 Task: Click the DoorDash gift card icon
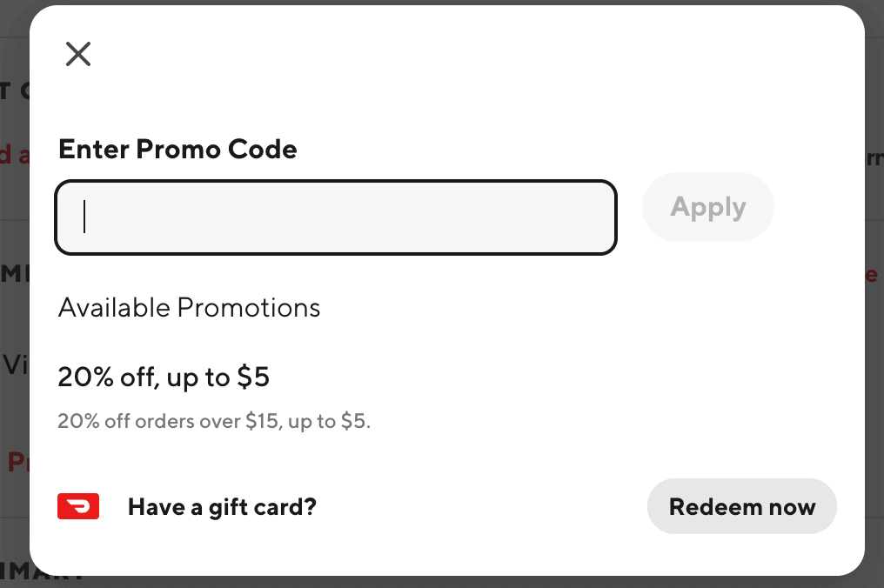[78, 506]
